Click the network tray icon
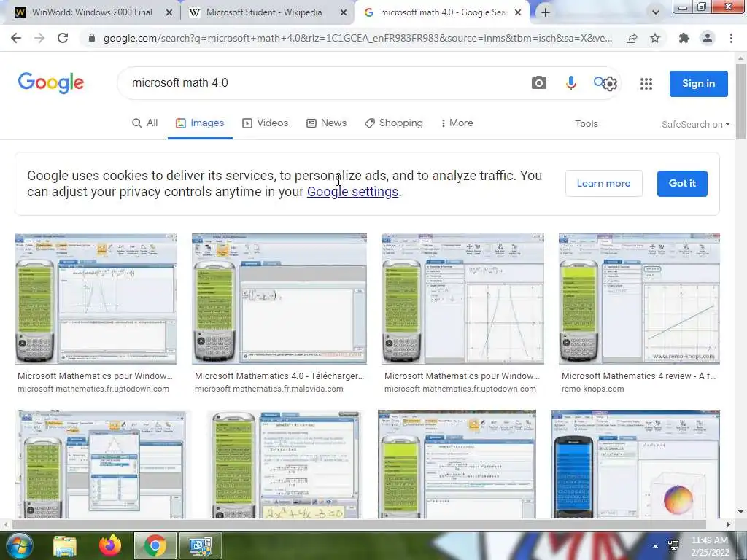This screenshot has width=747, height=560. pyautogui.click(x=673, y=545)
